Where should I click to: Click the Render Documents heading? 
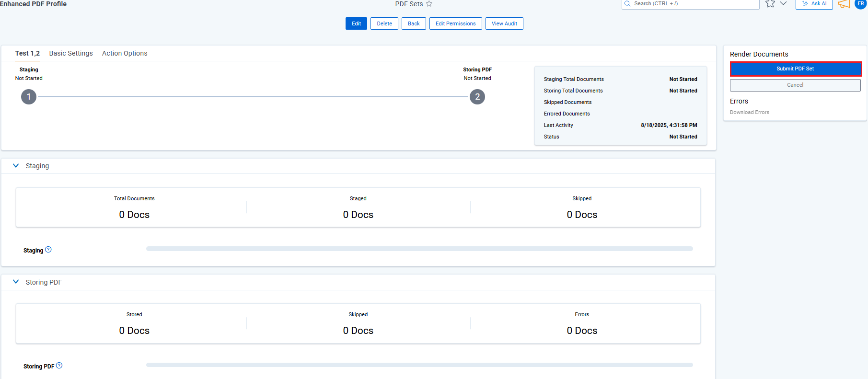(759, 54)
